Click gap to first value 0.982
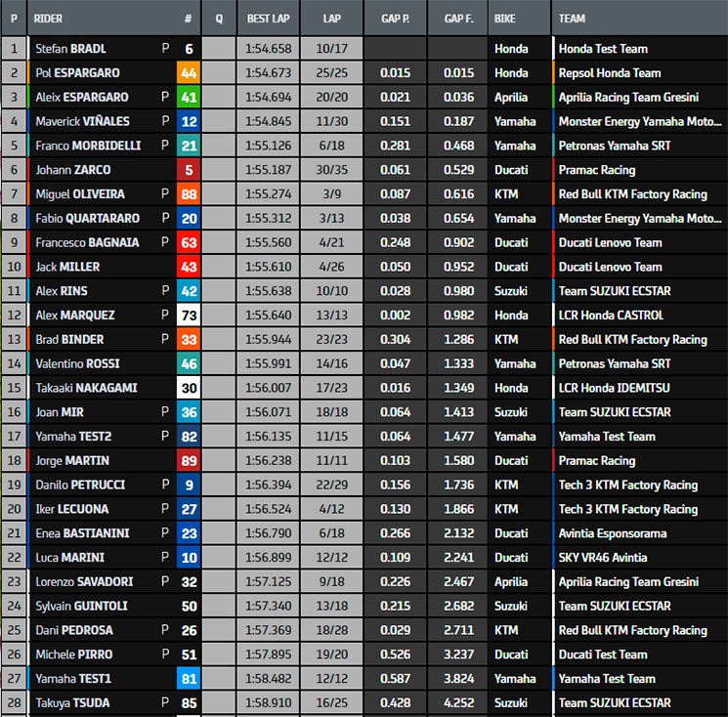The width and height of the screenshot is (728, 717). [x=458, y=316]
